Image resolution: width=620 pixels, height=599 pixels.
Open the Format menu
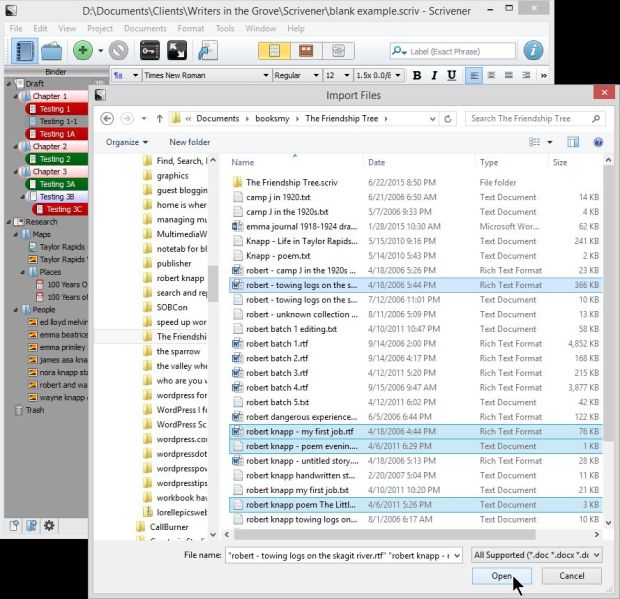tap(191, 28)
